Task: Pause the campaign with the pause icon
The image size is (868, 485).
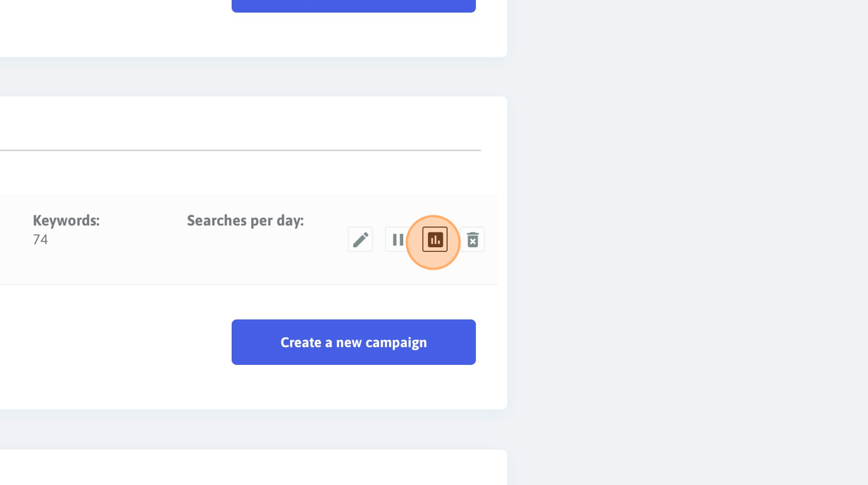Action: coord(398,239)
